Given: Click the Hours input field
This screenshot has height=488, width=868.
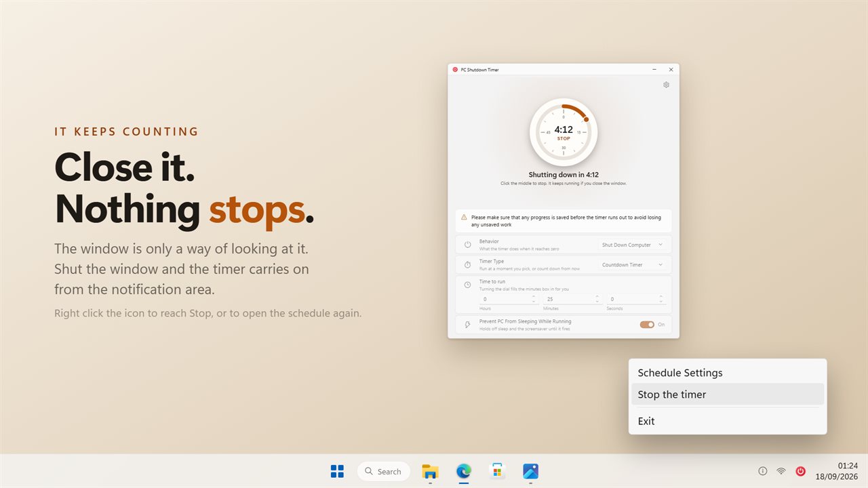Looking at the screenshot, I should click(x=509, y=299).
